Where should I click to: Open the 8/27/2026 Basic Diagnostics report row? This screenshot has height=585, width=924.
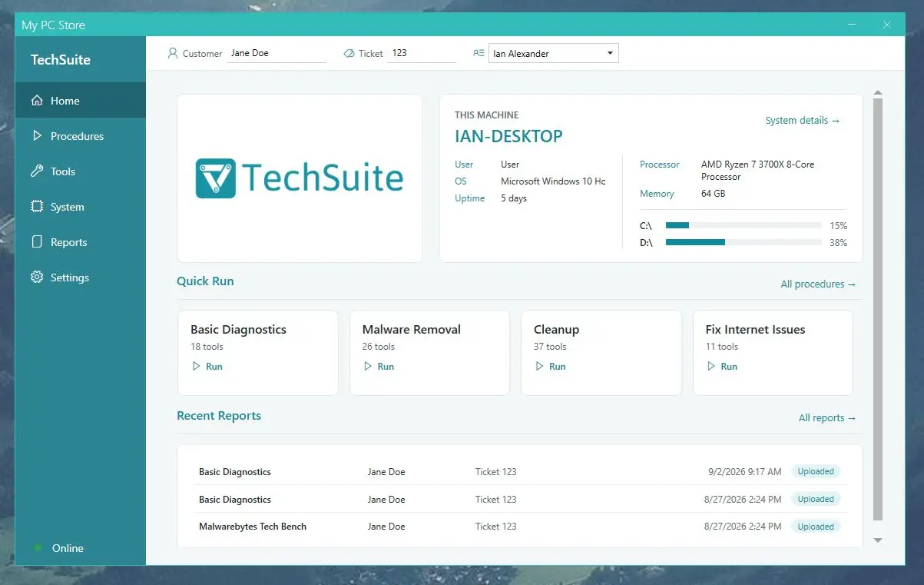coord(519,499)
